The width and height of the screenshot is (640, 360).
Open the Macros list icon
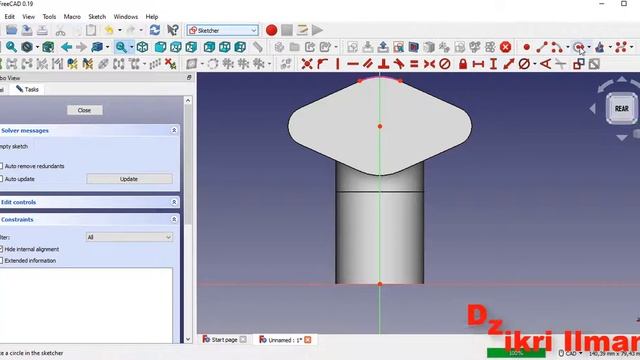click(302, 30)
